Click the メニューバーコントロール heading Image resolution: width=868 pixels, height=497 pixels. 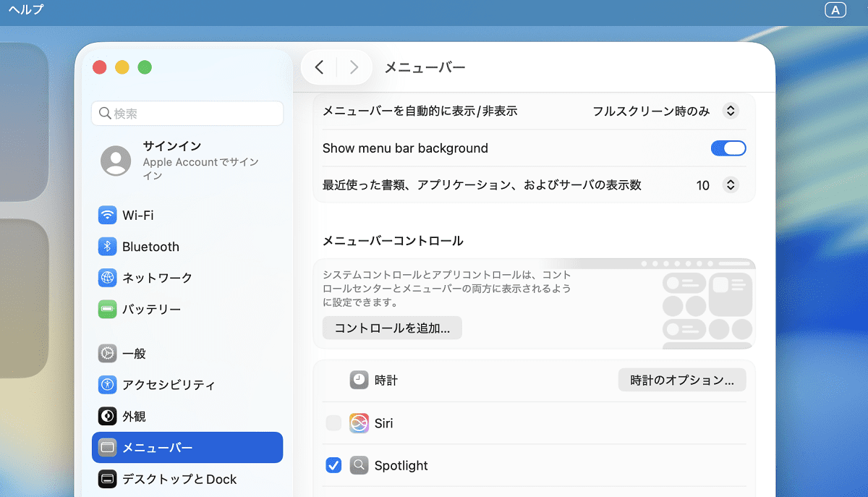[x=393, y=240]
